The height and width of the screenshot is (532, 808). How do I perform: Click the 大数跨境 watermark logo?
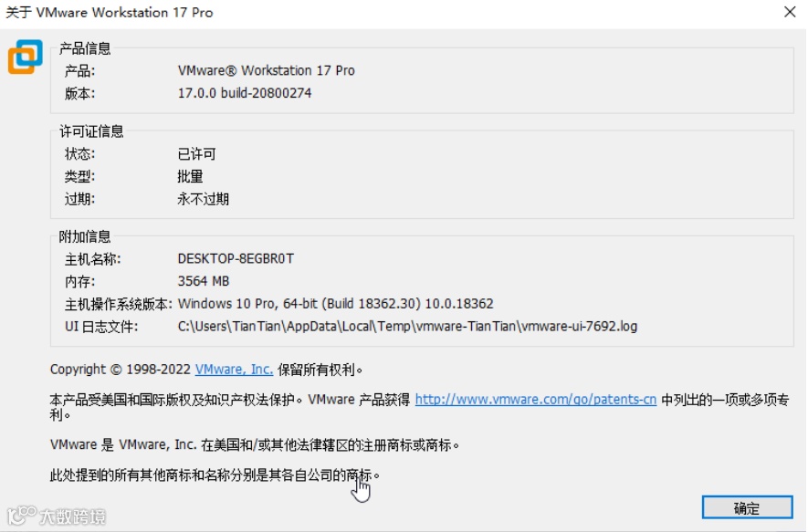(57, 516)
